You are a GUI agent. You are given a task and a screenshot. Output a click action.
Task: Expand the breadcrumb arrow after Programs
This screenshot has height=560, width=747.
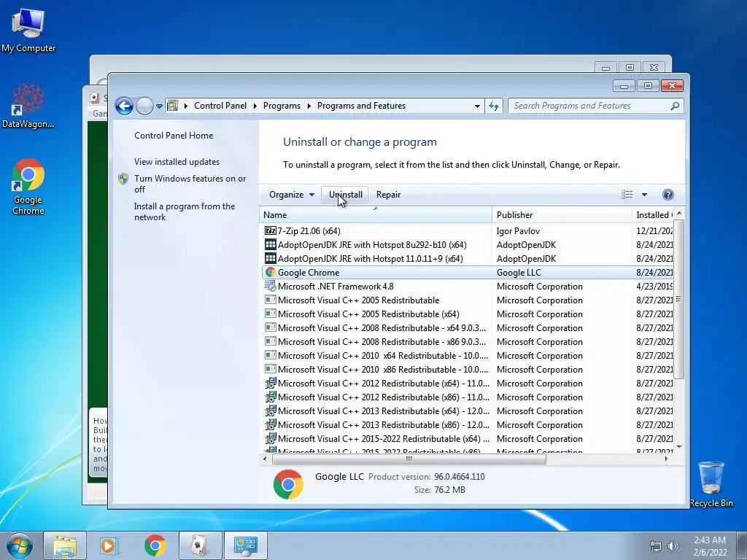(x=309, y=106)
